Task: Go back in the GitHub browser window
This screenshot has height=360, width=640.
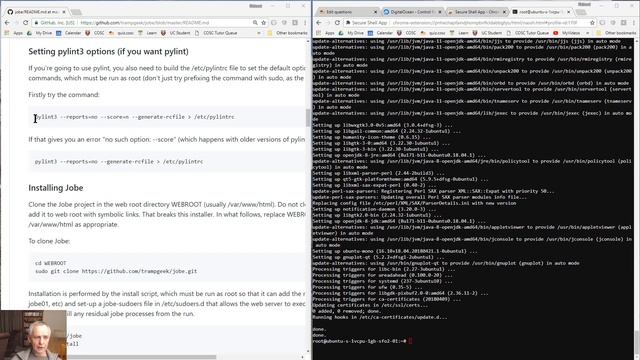Action: pos(7,23)
